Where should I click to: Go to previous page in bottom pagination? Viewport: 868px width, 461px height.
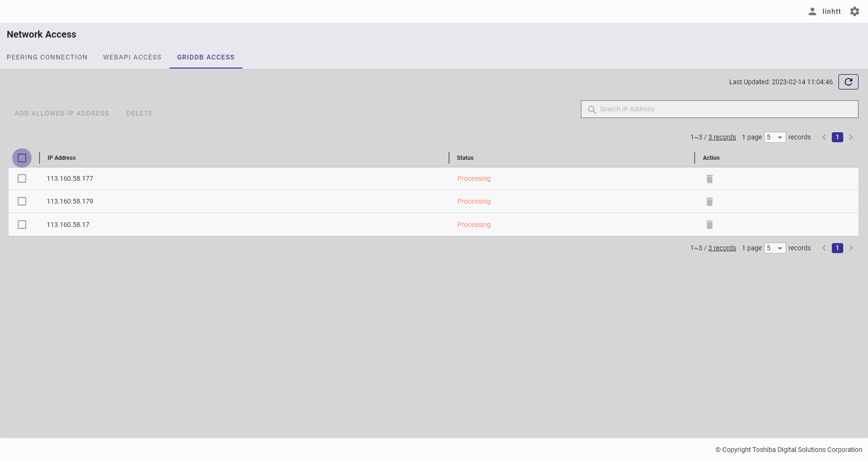point(824,248)
